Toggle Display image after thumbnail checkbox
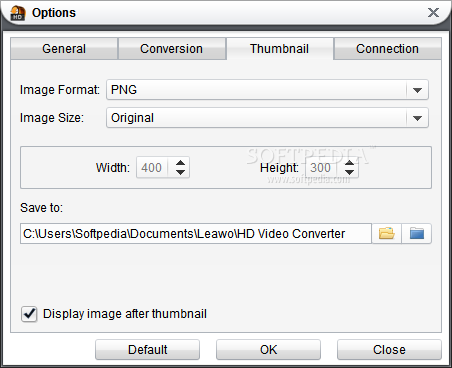Image resolution: width=452 pixels, height=368 pixels. (x=29, y=314)
